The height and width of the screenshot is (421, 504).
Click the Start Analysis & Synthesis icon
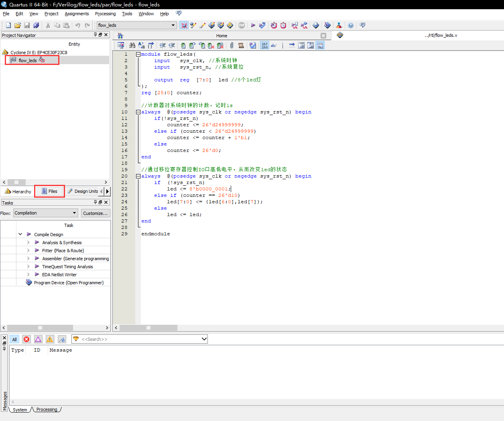coord(262,25)
